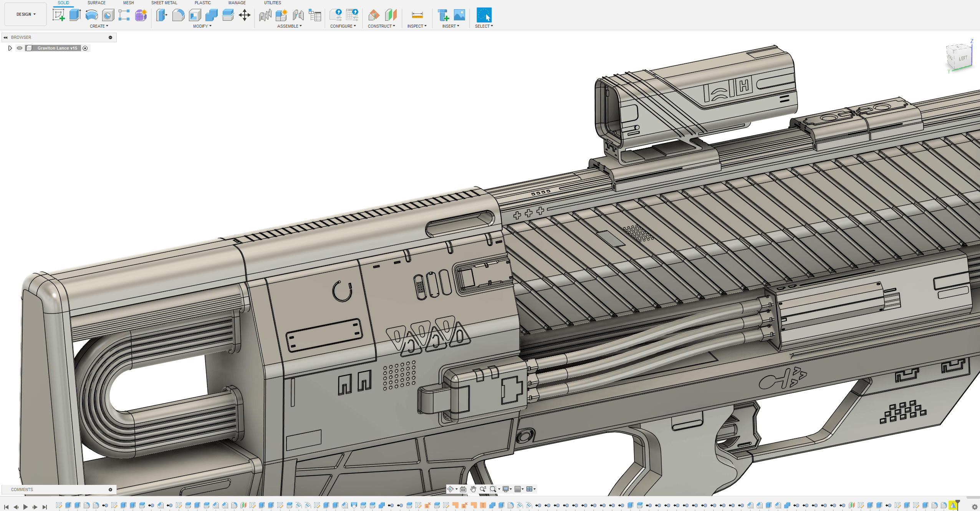Activate the Select tool
Screen dimensions: 980x511
coord(484,15)
